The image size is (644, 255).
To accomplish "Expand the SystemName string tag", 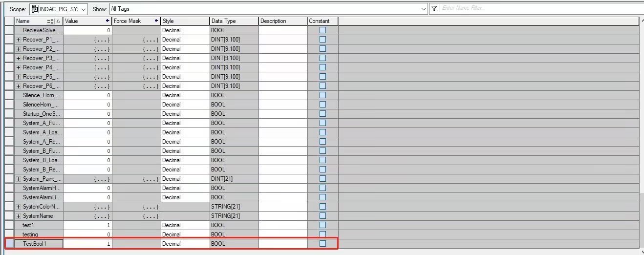I will pos(19,216).
